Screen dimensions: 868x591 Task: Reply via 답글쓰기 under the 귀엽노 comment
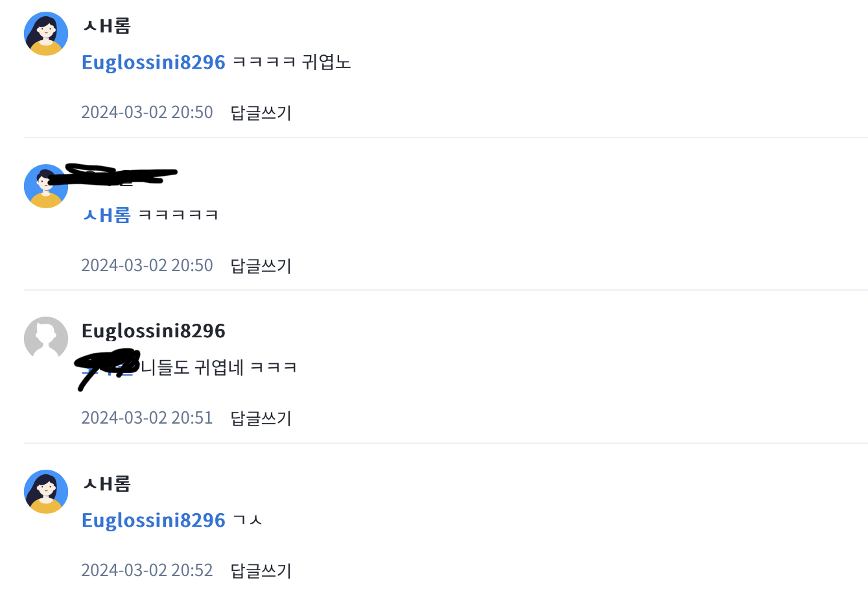(x=261, y=113)
